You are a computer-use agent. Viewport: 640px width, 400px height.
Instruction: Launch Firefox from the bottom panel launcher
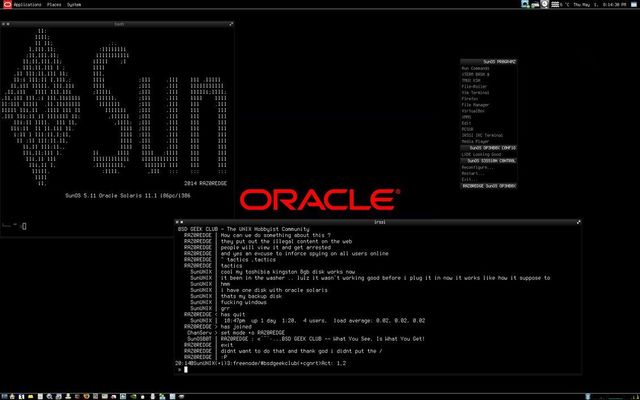[86, 396]
